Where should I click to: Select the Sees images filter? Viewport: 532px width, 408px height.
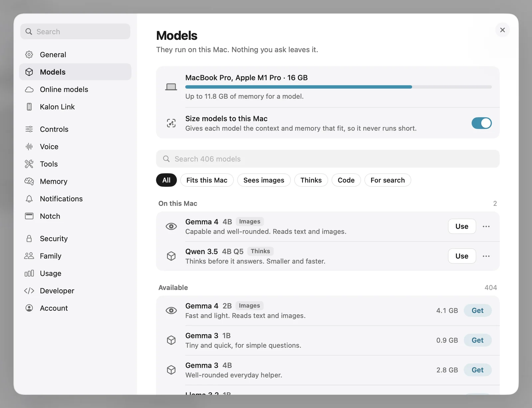pos(264,180)
